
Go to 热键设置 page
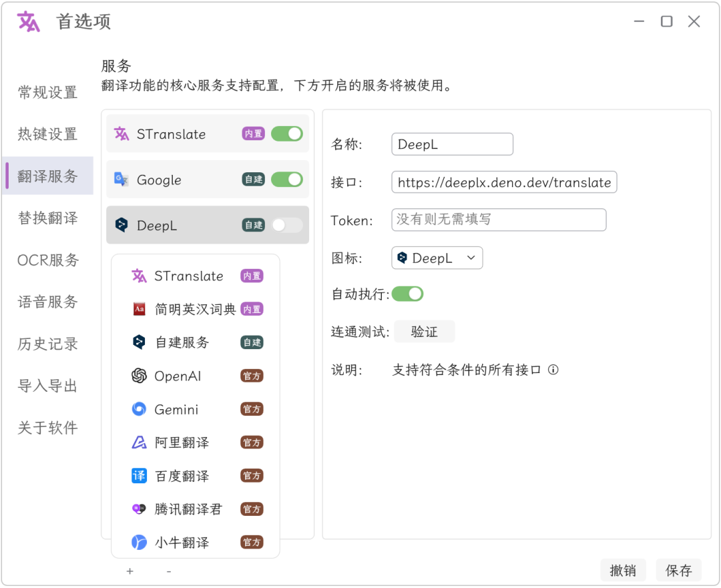tap(47, 134)
